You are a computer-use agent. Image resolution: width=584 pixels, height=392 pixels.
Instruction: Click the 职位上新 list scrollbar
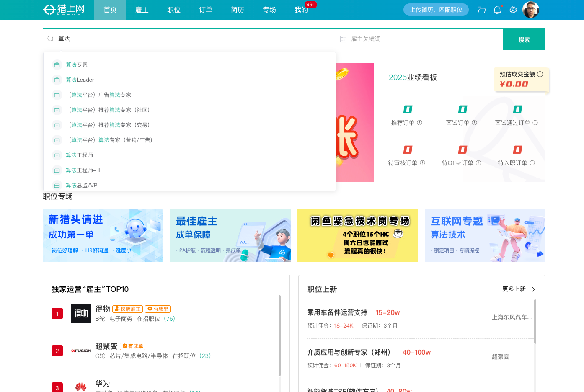point(535,322)
